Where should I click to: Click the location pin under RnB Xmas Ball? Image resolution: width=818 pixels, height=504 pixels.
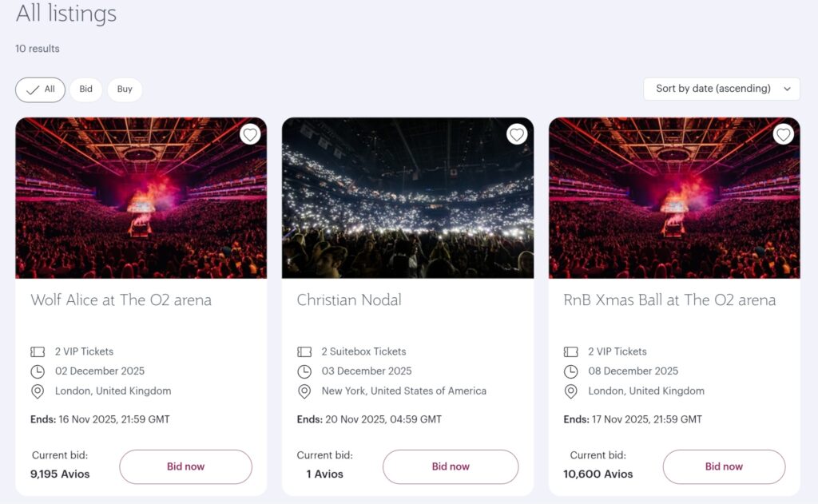click(x=570, y=391)
